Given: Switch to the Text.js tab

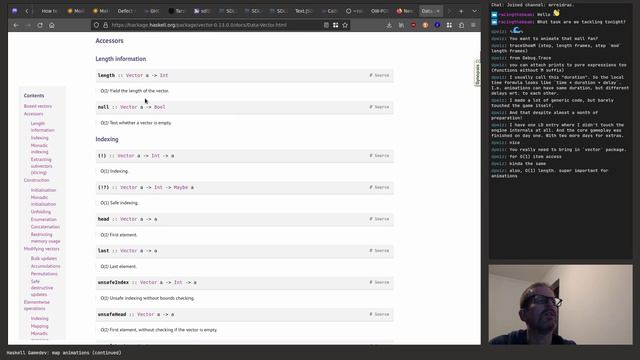Looking at the screenshot, I should point(303,11).
